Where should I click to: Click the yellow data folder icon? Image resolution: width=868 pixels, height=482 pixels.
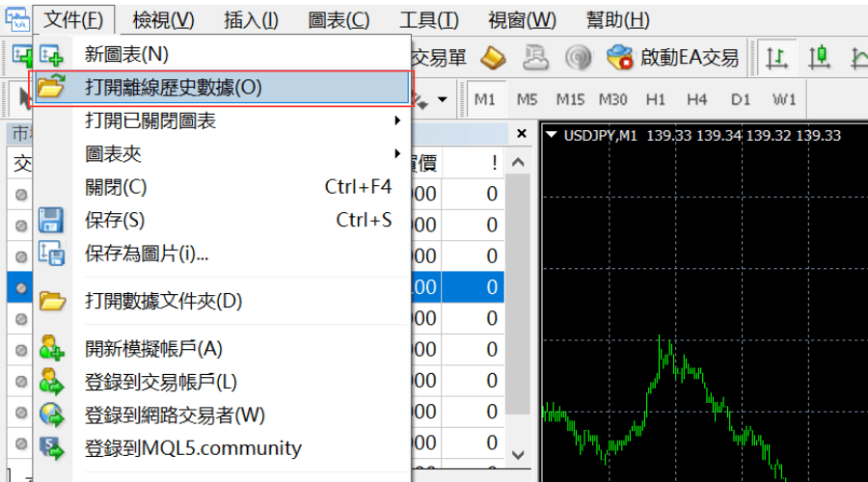point(53,301)
